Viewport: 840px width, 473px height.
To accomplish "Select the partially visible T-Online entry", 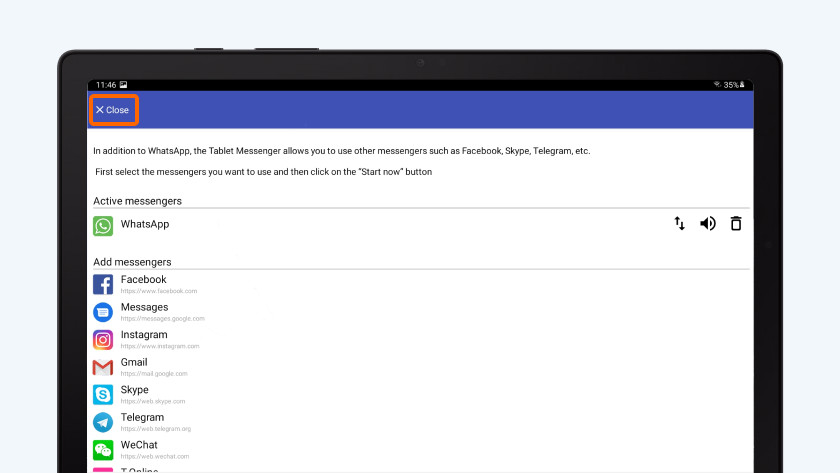I will click(x=138, y=469).
